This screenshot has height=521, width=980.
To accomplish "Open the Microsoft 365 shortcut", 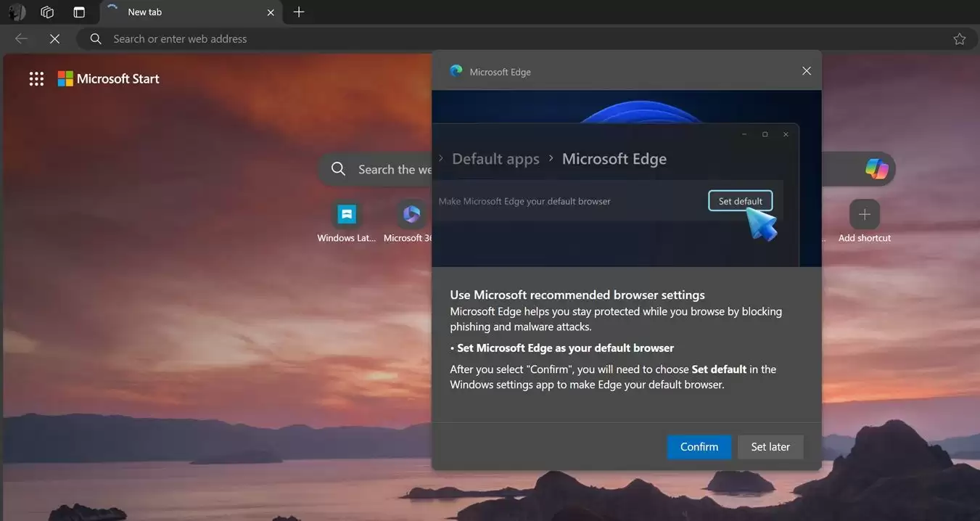I will click(411, 214).
